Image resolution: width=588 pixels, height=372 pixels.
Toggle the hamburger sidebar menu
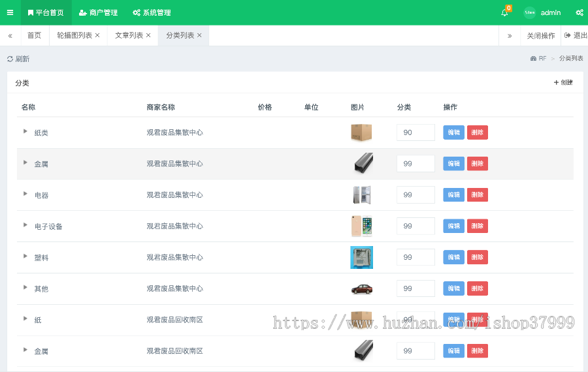10,12
